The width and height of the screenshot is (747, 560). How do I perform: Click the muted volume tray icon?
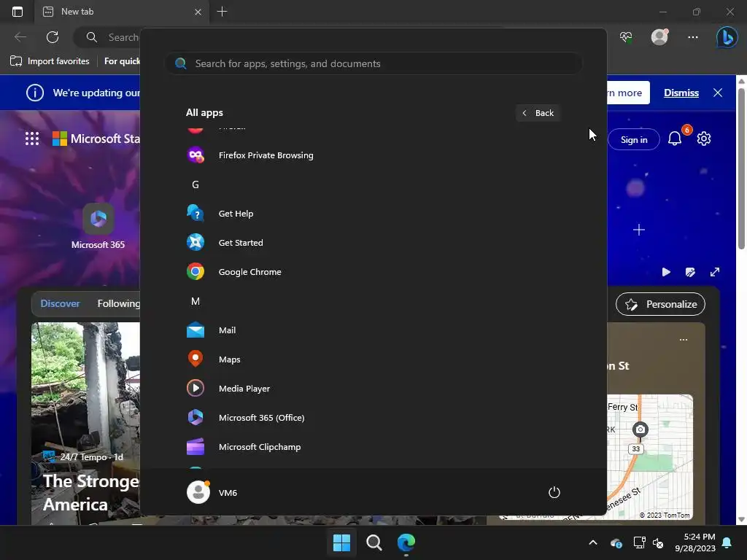tap(658, 542)
